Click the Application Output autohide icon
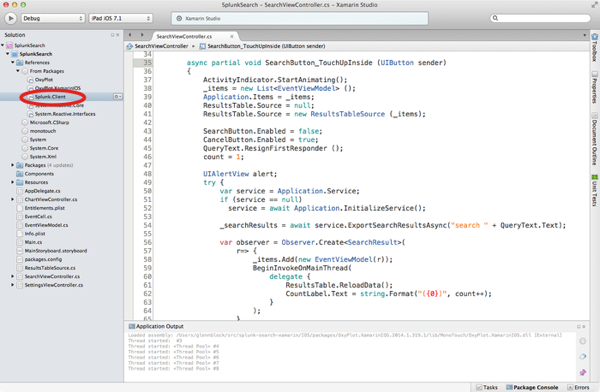The width and height of the screenshot is (600, 392). (579, 327)
